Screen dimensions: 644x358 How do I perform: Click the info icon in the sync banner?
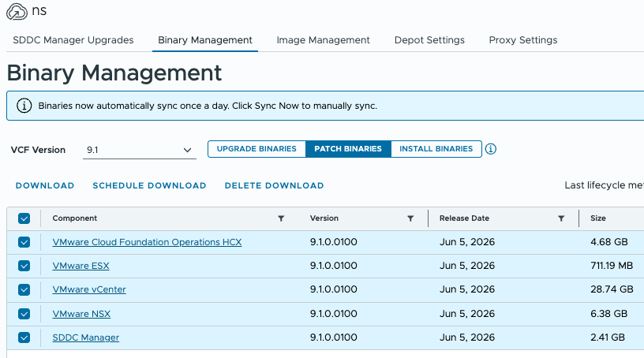[24, 106]
